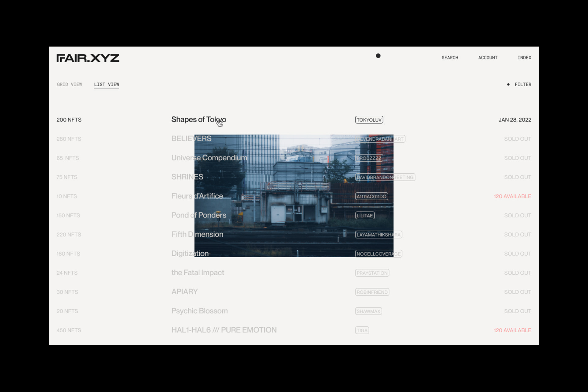This screenshot has width=588, height=392.
Task: Go to the ACCOUNT menu item
Action: (488, 58)
